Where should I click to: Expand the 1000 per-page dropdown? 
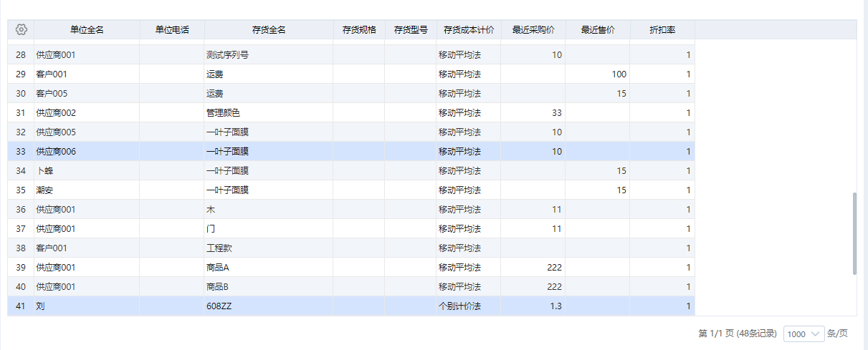coord(804,334)
